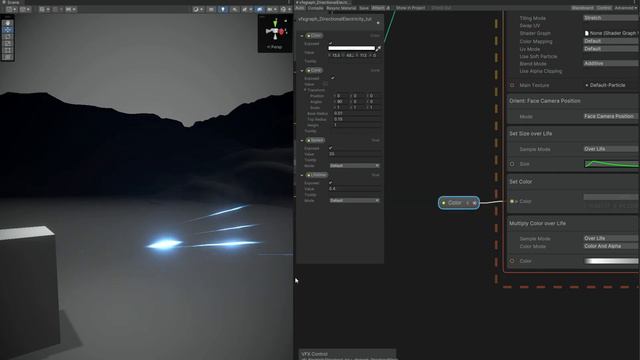Click Resync Material button
The image size is (640, 360).
pyautogui.click(x=341, y=8)
